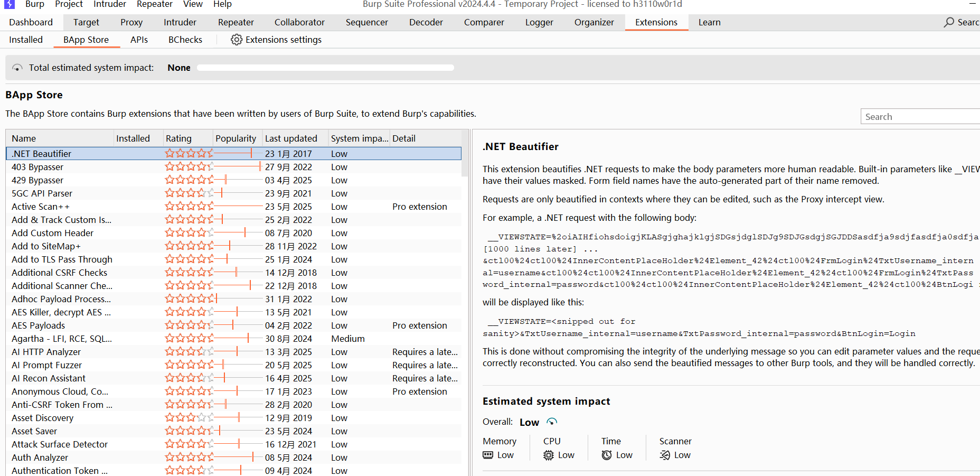Screen dimensions: 980x476
Task: Click Medium impact cell of Agartha row
Action: [x=348, y=339]
